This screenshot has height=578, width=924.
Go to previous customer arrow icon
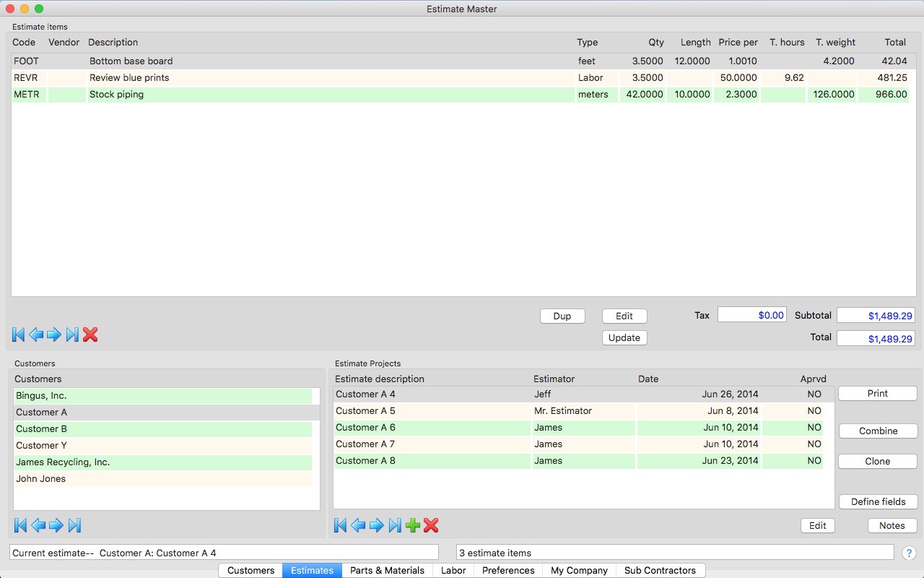point(38,525)
